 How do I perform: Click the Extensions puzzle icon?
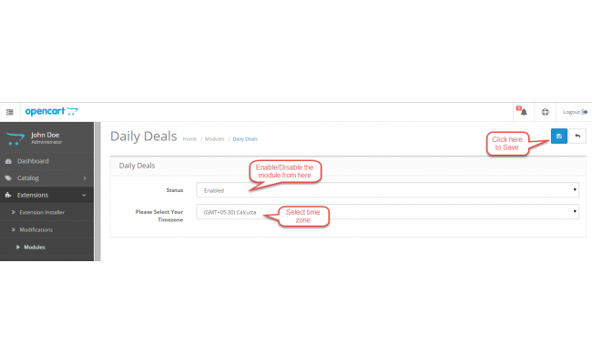click(8, 195)
